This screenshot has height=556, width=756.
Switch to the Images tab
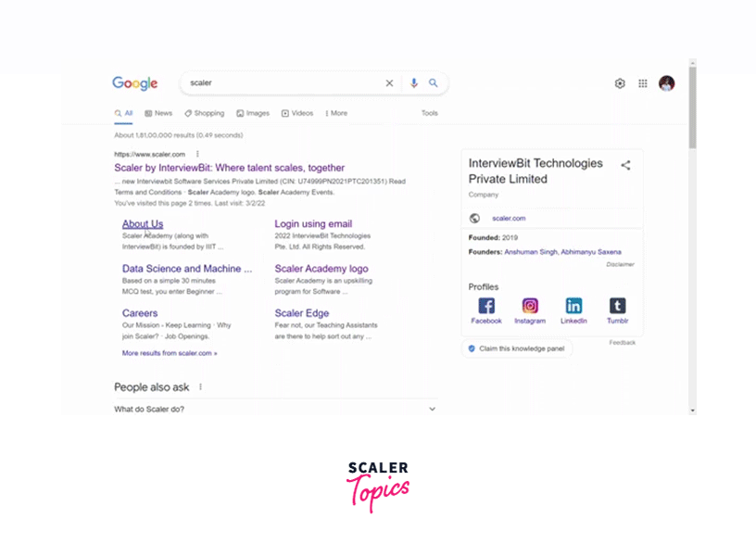253,113
